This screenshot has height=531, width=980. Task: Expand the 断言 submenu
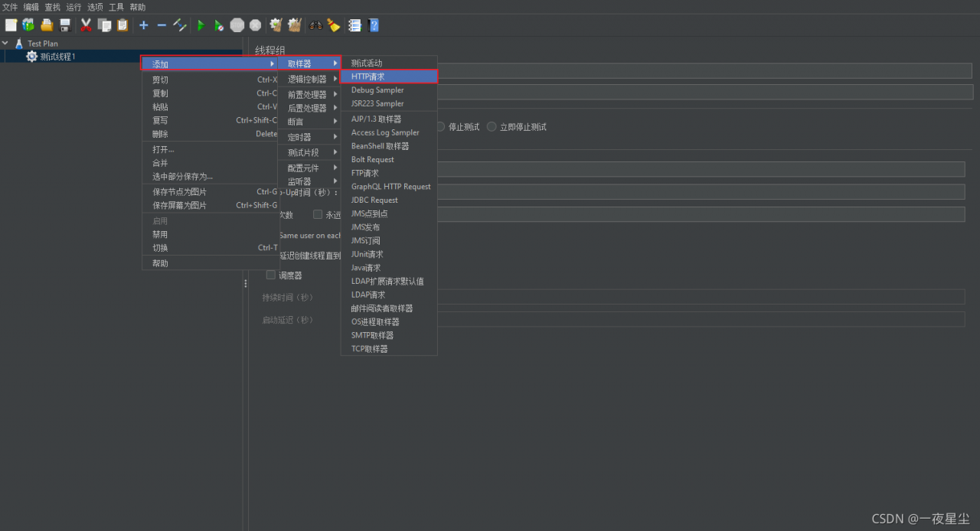click(x=309, y=122)
